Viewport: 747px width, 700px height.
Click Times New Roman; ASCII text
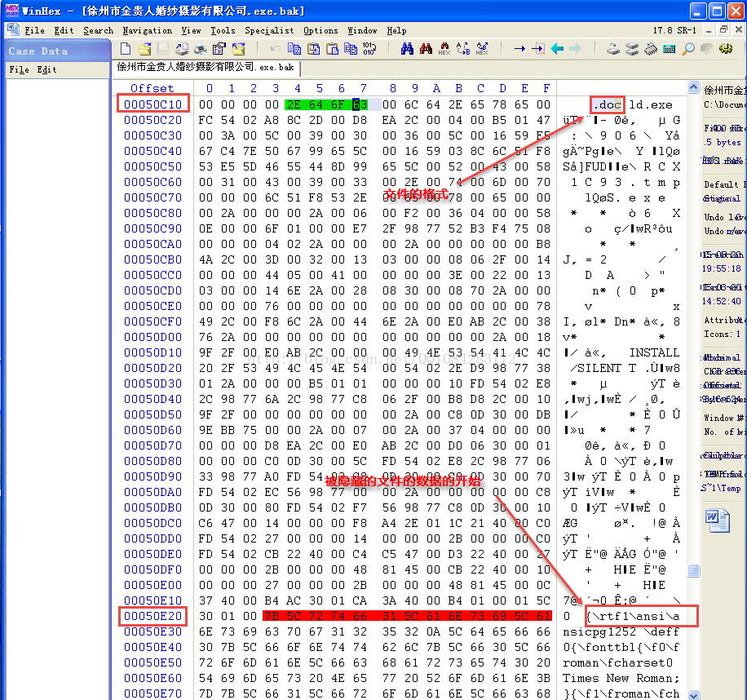click(x=621, y=678)
